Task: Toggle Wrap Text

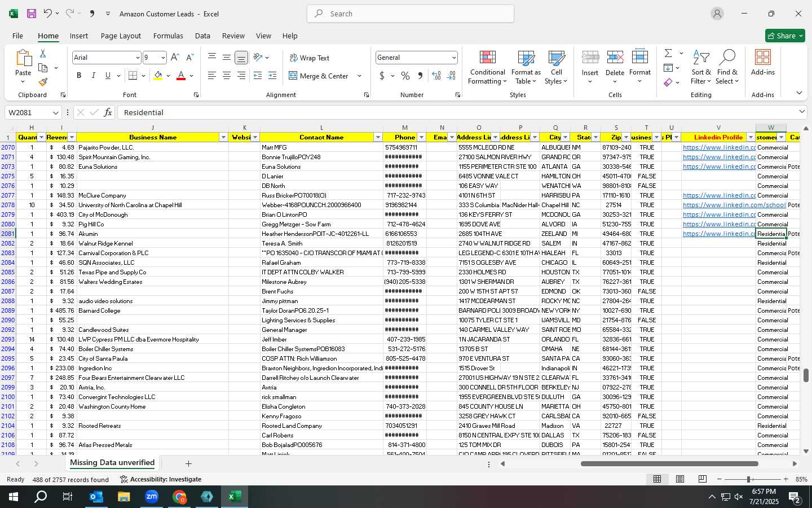Action: coord(309,58)
